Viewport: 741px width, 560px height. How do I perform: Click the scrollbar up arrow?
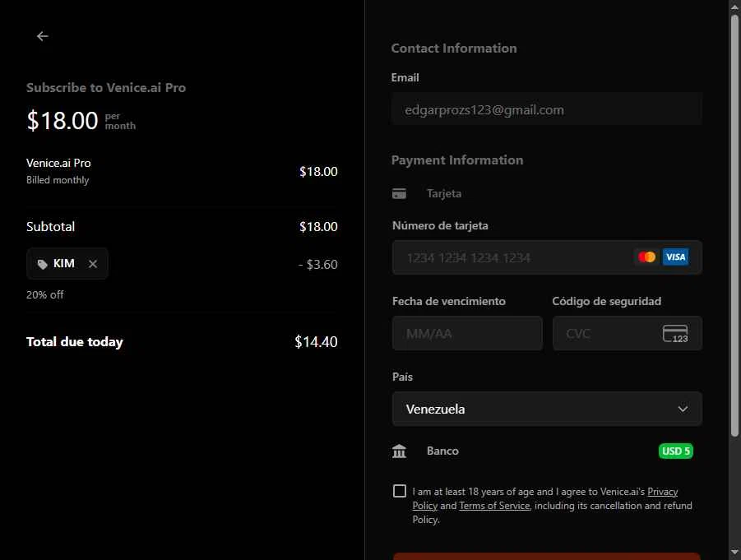734,7
